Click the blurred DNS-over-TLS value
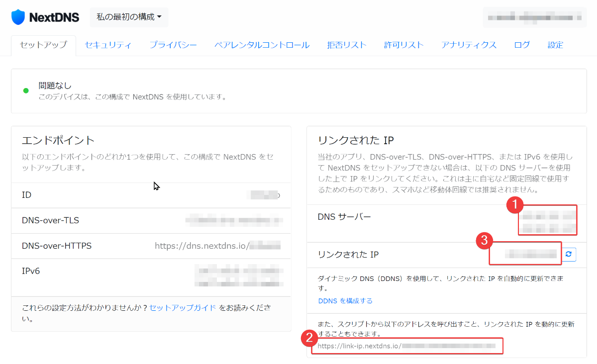597x364 pixels. coord(233,220)
